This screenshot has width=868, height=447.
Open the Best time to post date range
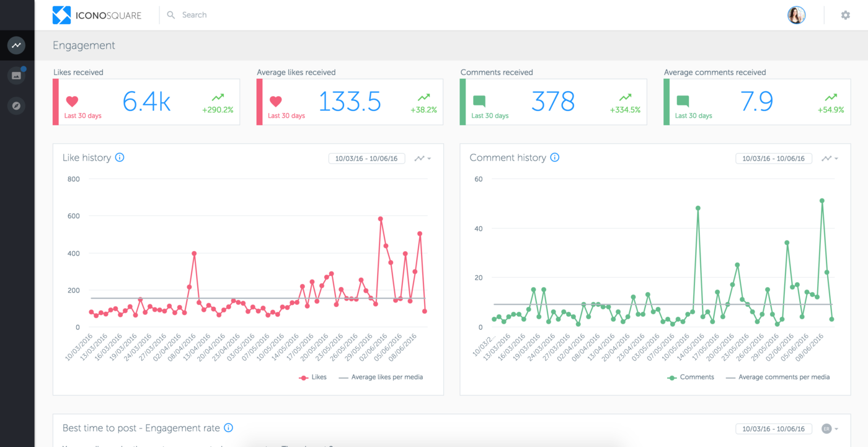[x=774, y=429]
